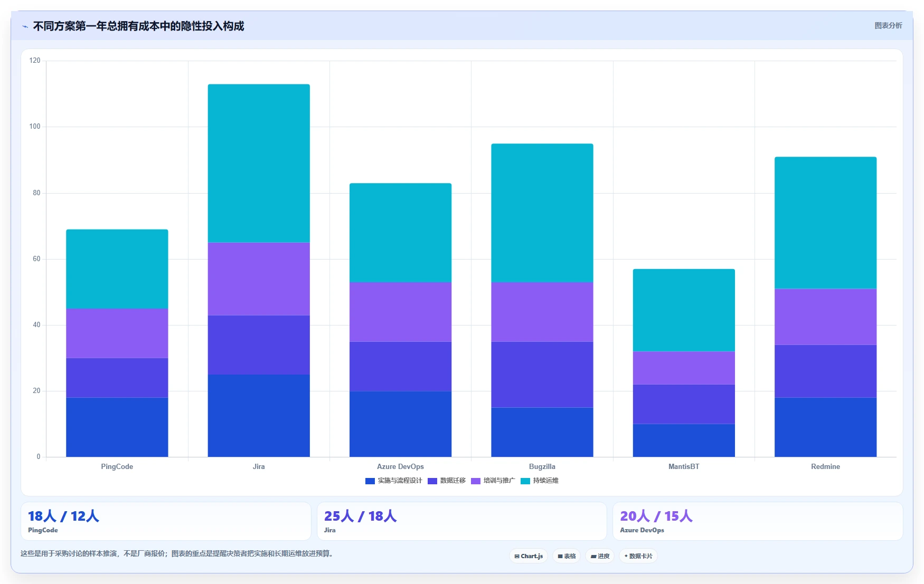
Task: Click the chart icon beside the title
Action: coord(25,26)
